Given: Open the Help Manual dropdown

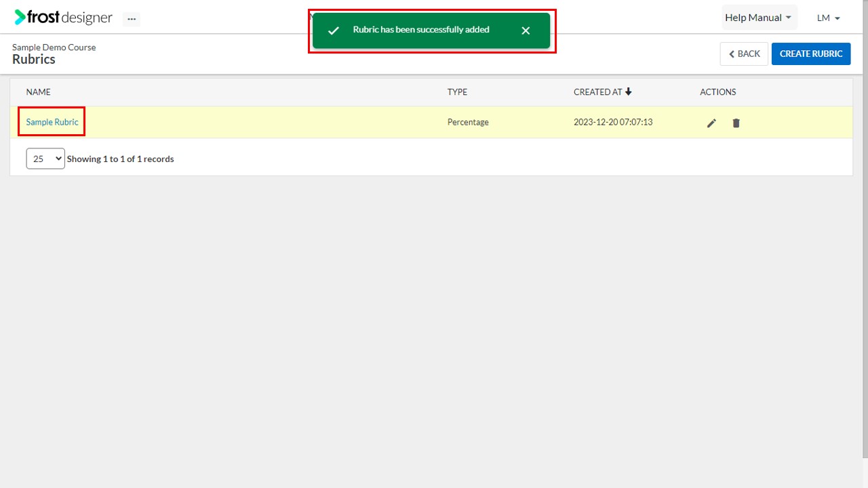Looking at the screenshot, I should coord(758,18).
